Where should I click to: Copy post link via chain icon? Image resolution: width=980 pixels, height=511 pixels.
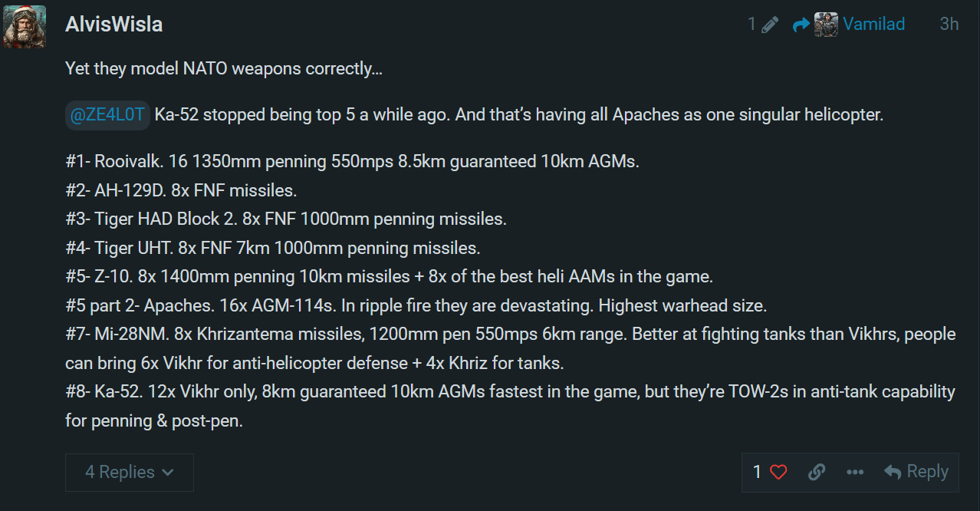(817, 472)
